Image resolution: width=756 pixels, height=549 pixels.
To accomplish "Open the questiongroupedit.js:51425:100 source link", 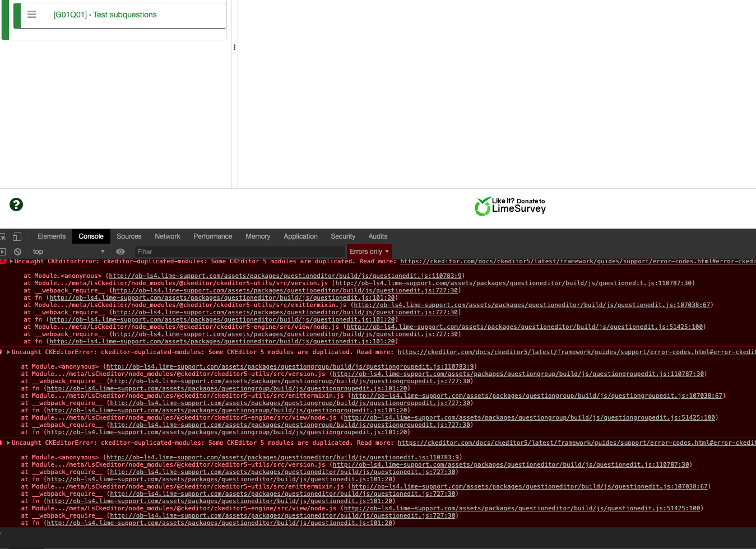I will [530, 417].
